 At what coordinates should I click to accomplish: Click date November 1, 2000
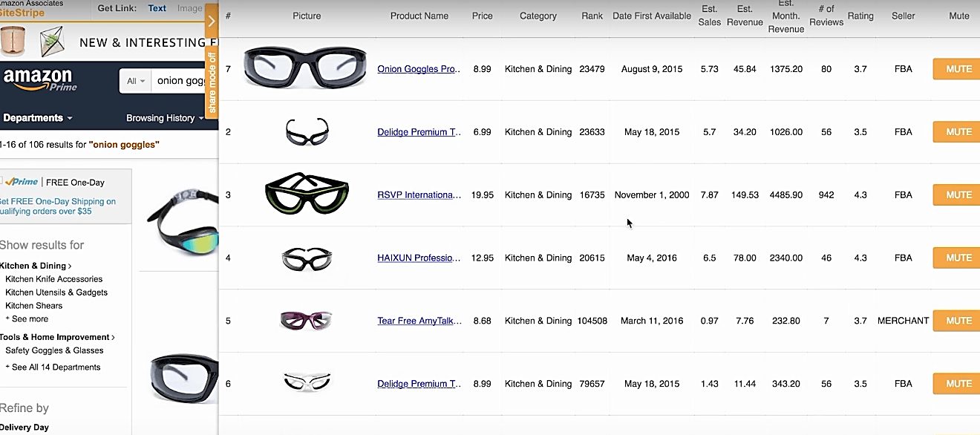652,194
